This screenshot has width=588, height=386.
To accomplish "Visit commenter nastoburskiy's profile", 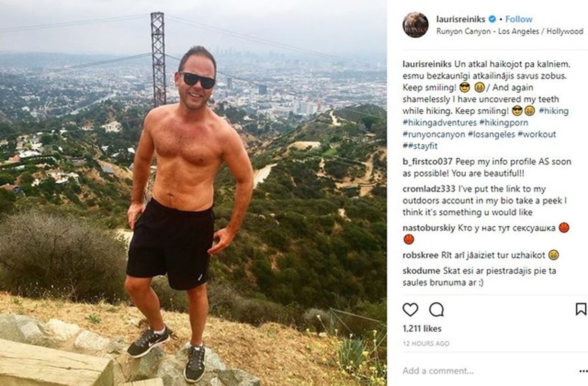I will pyautogui.click(x=429, y=228).
